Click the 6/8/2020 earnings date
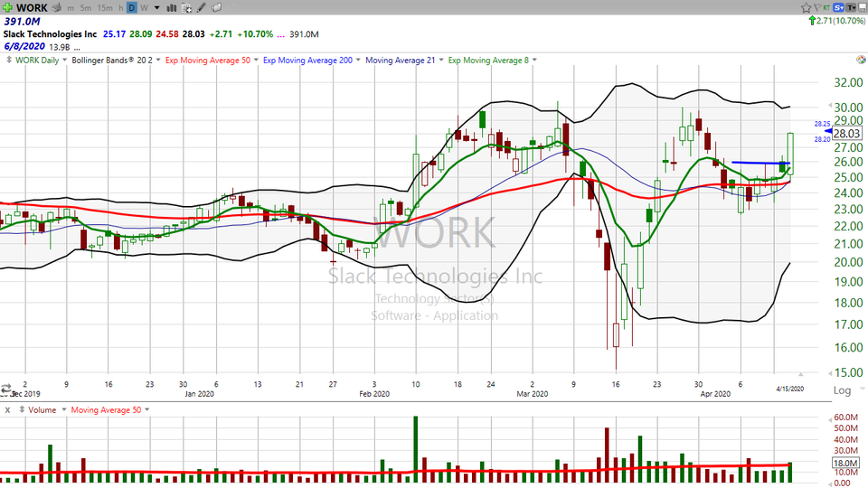Image resolution: width=868 pixels, height=488 pixels. pos(24,46)
